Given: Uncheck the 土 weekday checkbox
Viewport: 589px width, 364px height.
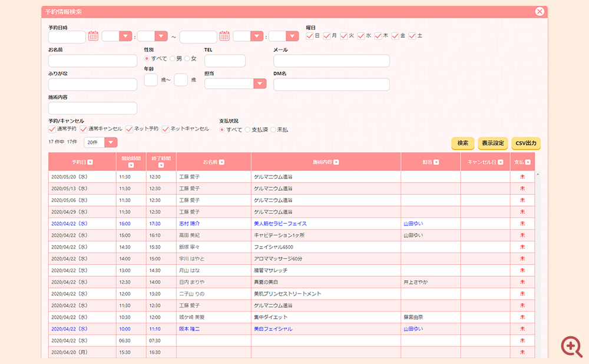Looking at the screenshot, I should point(412,36).
